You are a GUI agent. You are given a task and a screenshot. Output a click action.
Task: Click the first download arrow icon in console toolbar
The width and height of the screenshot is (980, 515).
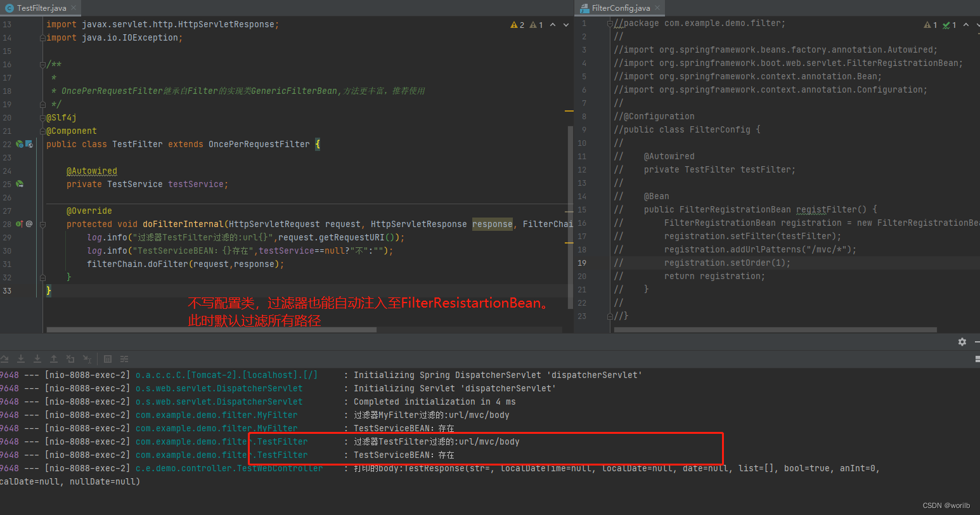(21, 359)
